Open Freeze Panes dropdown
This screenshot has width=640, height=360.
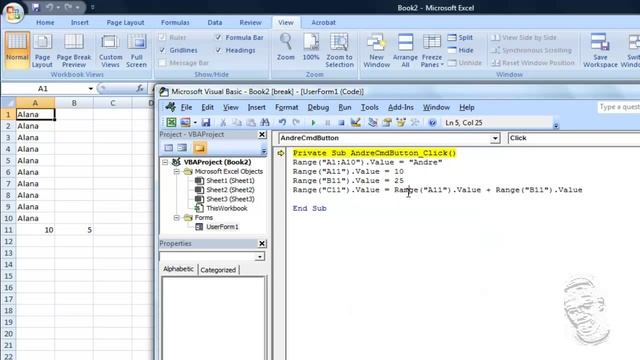[432, 51]
